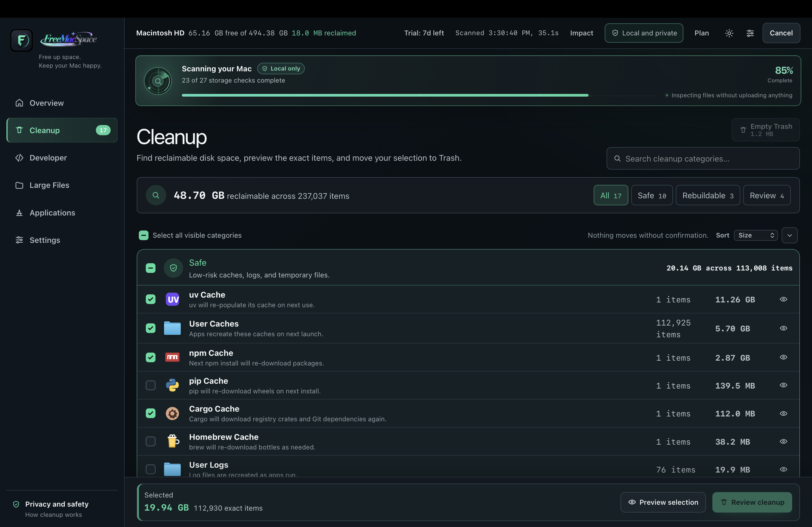Click the Homebrew Cache beer mug icon

pyautogui.click(x=173, y=441)
